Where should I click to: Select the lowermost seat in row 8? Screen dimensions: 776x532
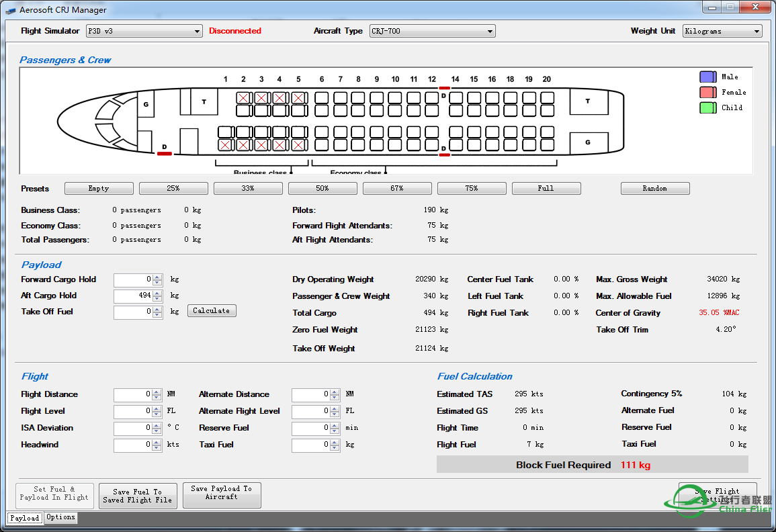[x=358, y=145]
